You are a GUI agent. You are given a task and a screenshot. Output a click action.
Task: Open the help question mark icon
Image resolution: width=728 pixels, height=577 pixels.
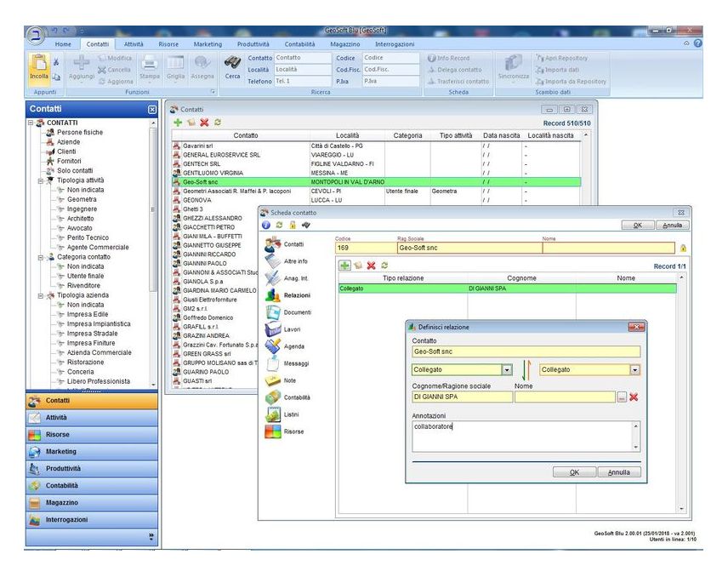pos(697,43)
